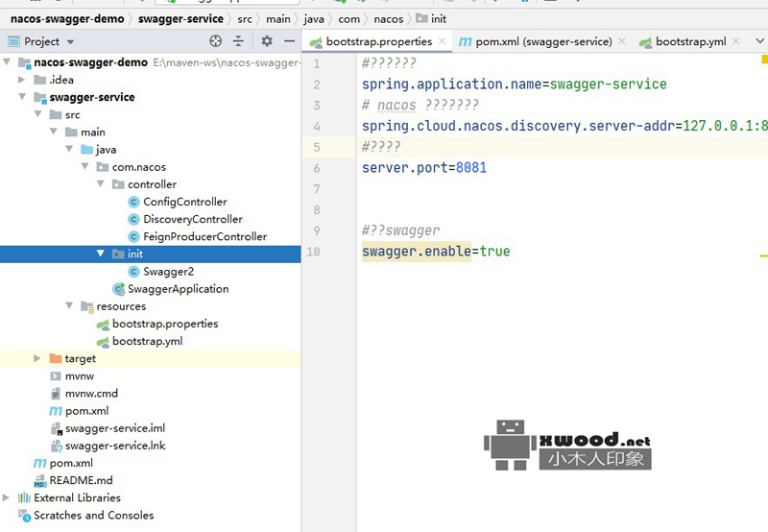Click java breadcrumb segment
Screen dimensions: 768x532
click(x=314, y=19)
